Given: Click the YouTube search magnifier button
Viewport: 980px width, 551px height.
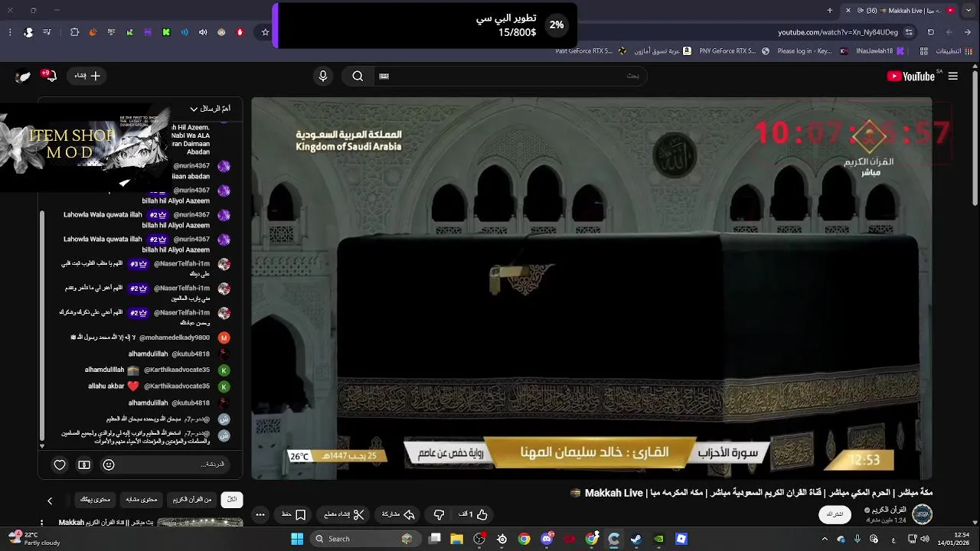Looking at the screenshot, I should pyautogui.click(x=358, y=76).
